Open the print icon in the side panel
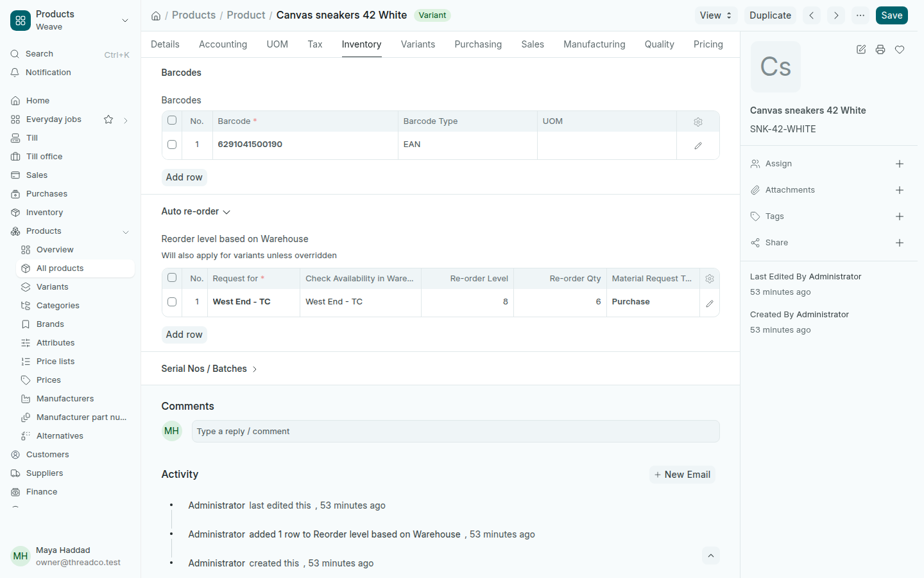The height and width of the screenshot is (578, 924). [880, 49]
